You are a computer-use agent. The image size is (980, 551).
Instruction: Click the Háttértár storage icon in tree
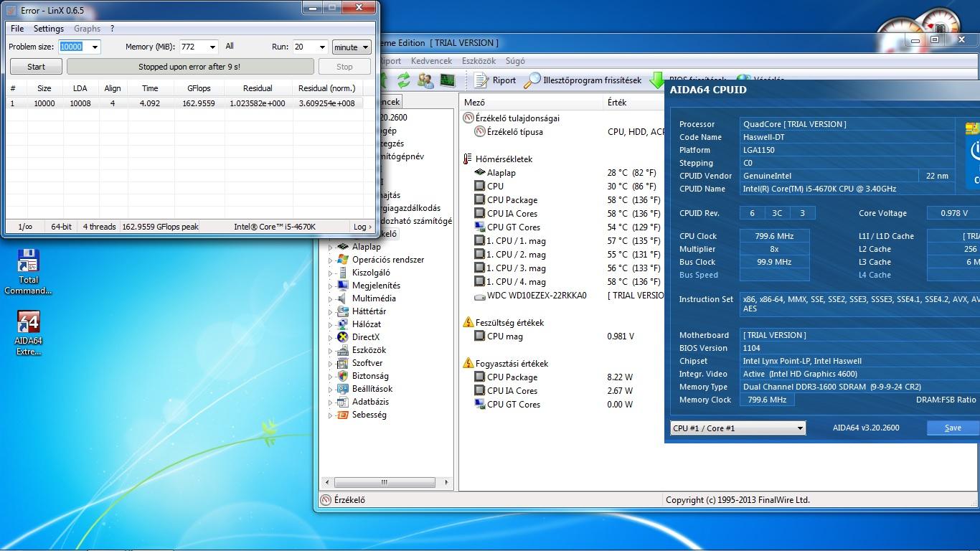click(342, 311)
